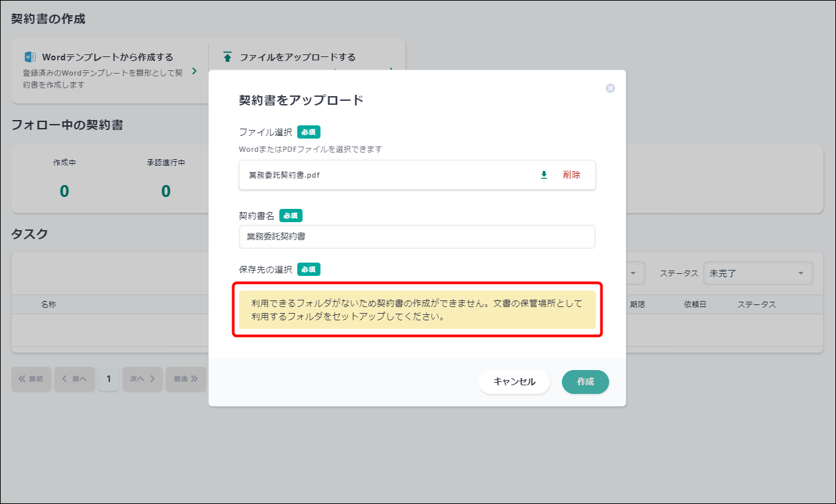Click the 作成中 count of followed contracts

(64, 191)
